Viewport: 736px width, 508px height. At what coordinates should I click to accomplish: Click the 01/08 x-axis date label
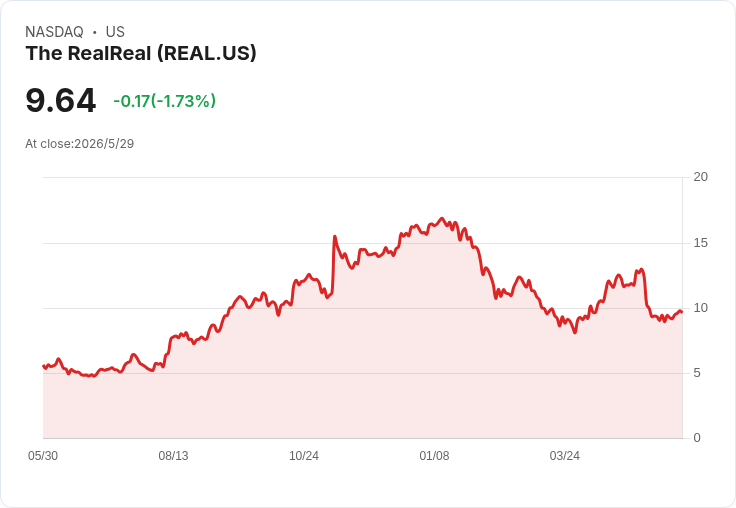[x=434, y=456]
